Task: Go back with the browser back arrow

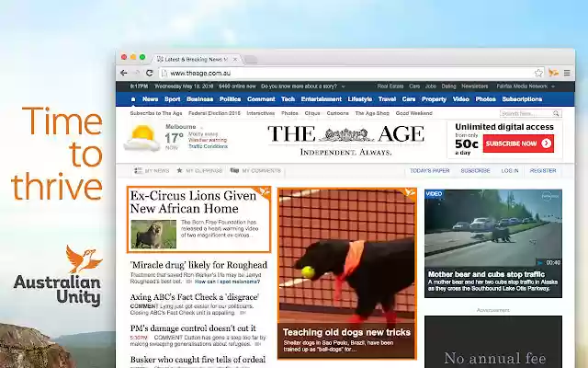Action: (x=124, y=73)
